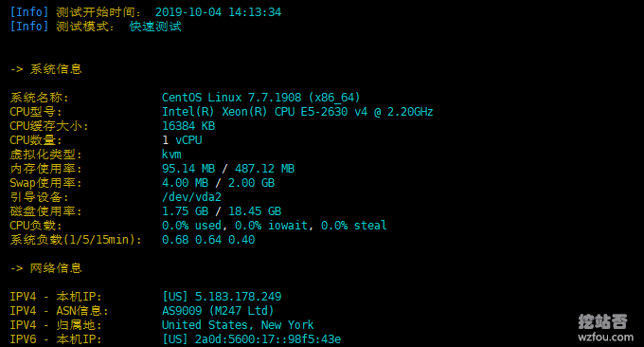This screenshot has width=644, height=347.
Task: Click the United States, New York location
Action: pyautogui.click(x=238, y=325)
